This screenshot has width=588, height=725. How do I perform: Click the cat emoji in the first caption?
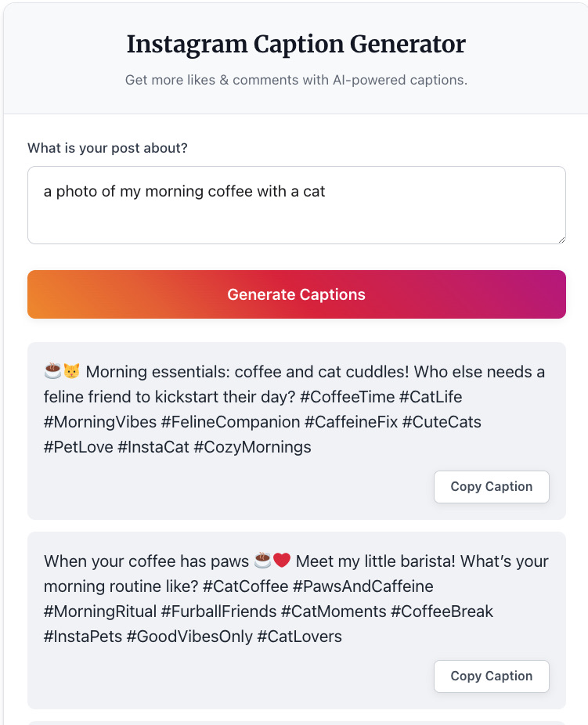click(x=70, y=371)
